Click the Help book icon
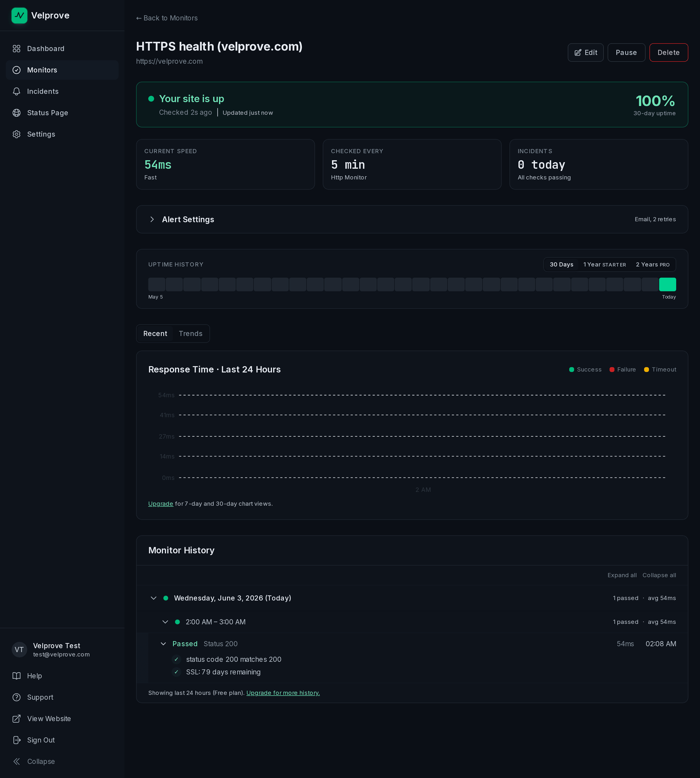The width and height of the screenshot is (700, 778). point(17,676)
